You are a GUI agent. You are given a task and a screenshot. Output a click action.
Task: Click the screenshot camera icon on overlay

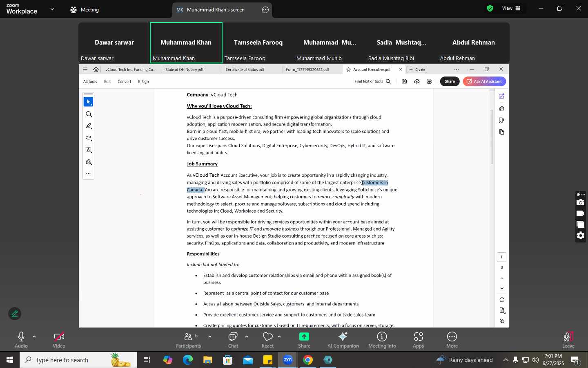tap(580, 203)
